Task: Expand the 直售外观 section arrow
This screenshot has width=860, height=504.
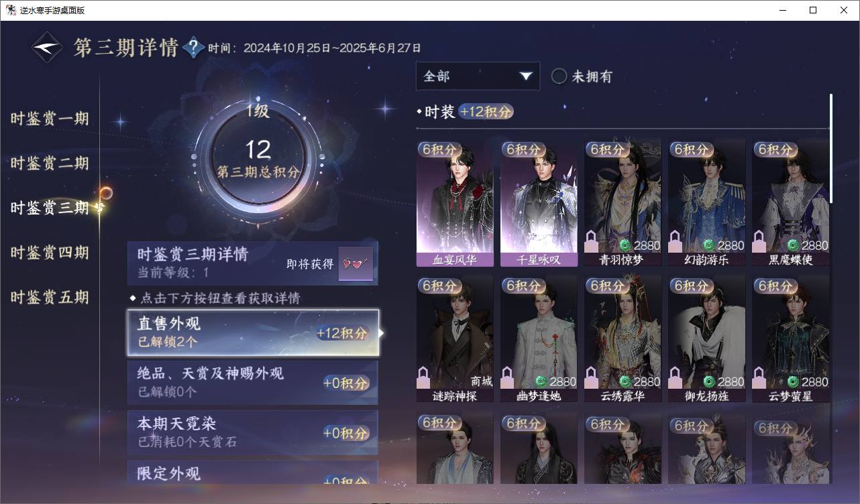Action: pyautogui.click(x=382, y=332)
